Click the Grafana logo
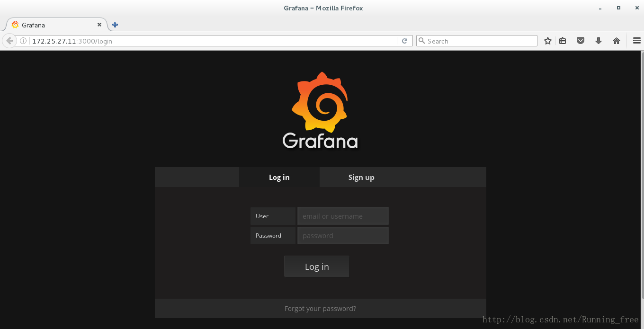The height and width of the screenshot is (329, 644). pos(320,110)
